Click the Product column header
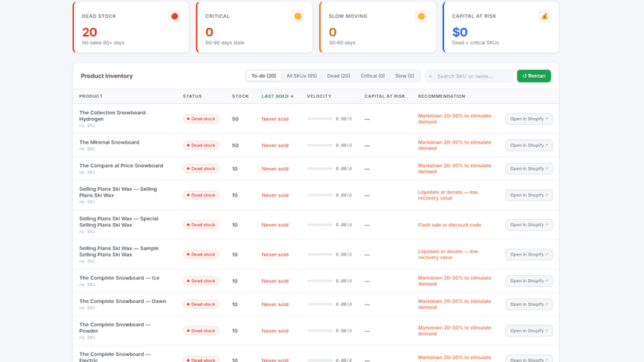This screenshot has height=362, width=644. (91, 96)
